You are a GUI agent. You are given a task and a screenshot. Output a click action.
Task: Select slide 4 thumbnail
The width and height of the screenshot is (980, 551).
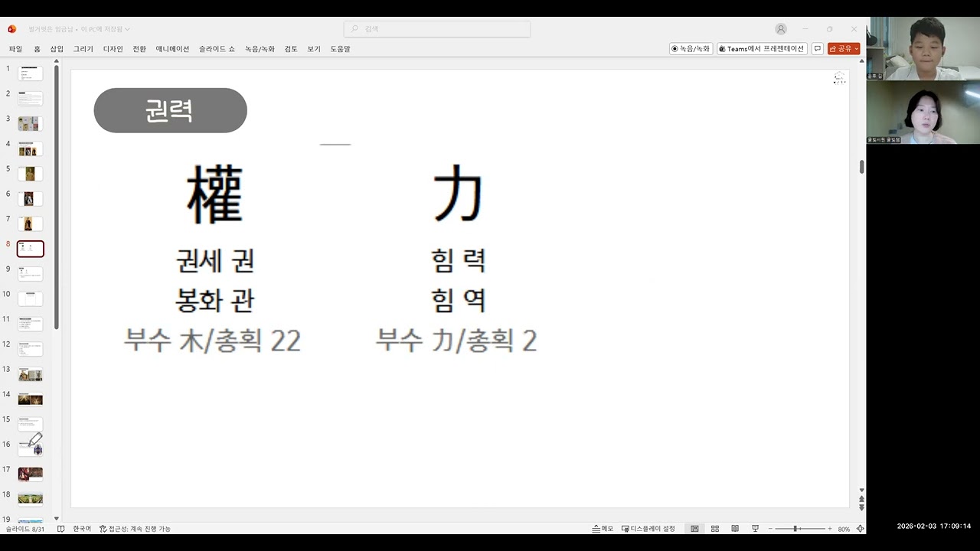click(31, 148)
